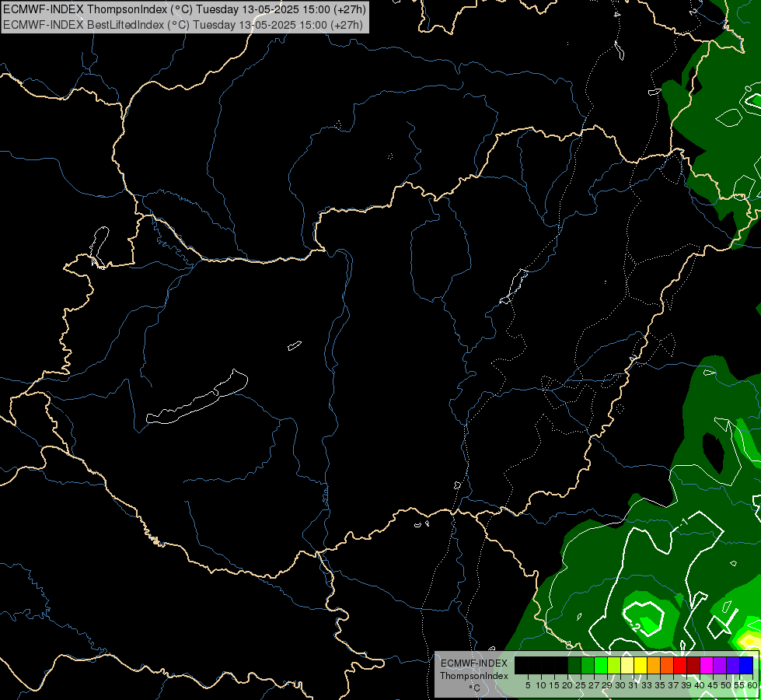Image resolution: width=761 pixels, height=700 pixels.
Task: Select the dark red 39–40 legend swatch
Action: (693, 665)
